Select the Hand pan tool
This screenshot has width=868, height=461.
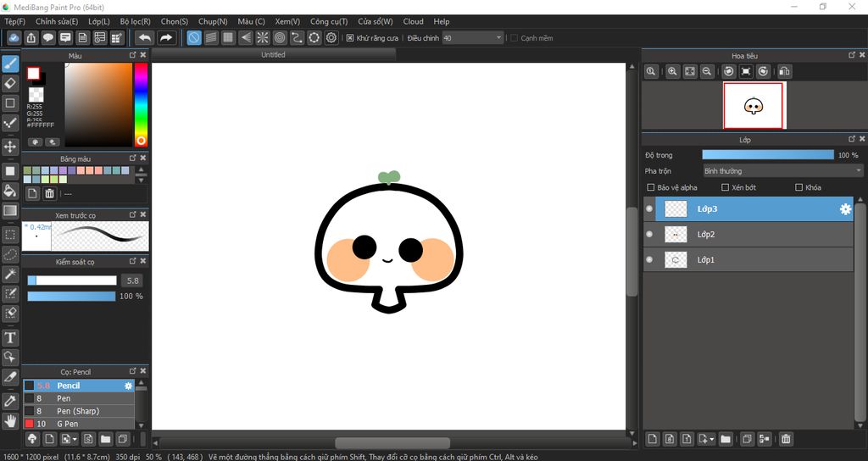(x=10, y=420)
